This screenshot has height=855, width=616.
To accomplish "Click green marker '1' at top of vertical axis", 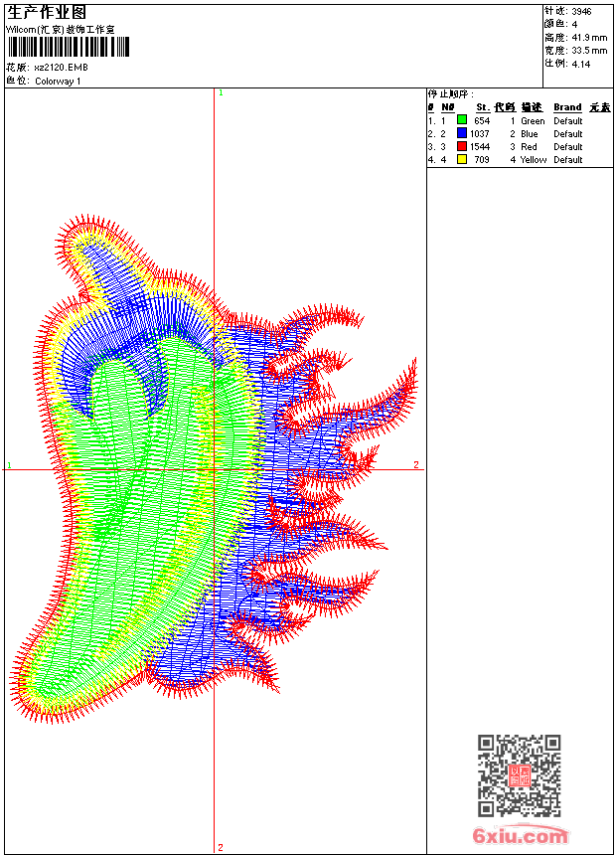I will 221,92.
